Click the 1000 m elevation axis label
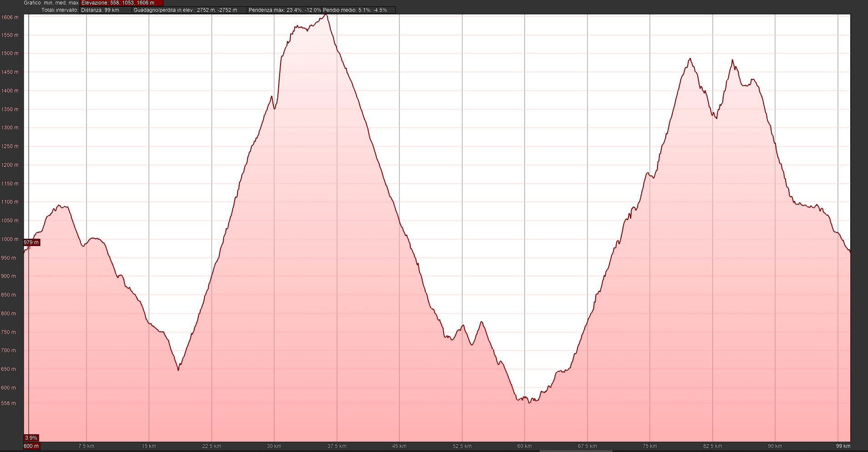 coord(10,239)
